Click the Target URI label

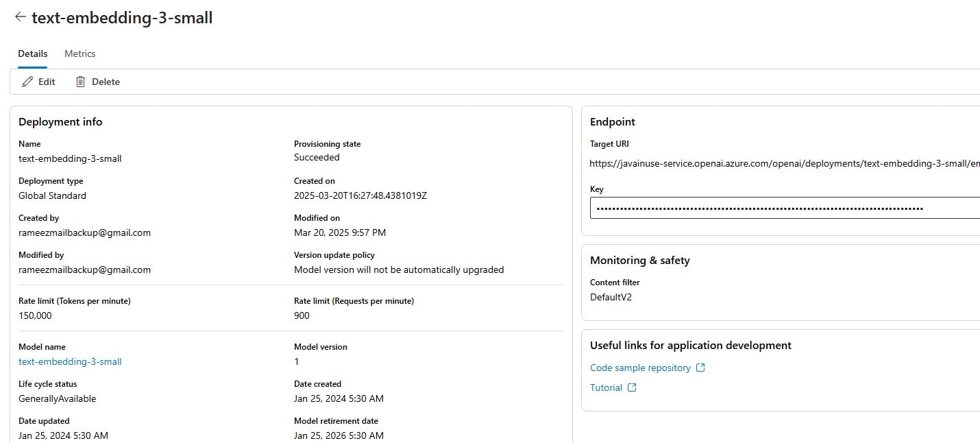tap(609, 144)
